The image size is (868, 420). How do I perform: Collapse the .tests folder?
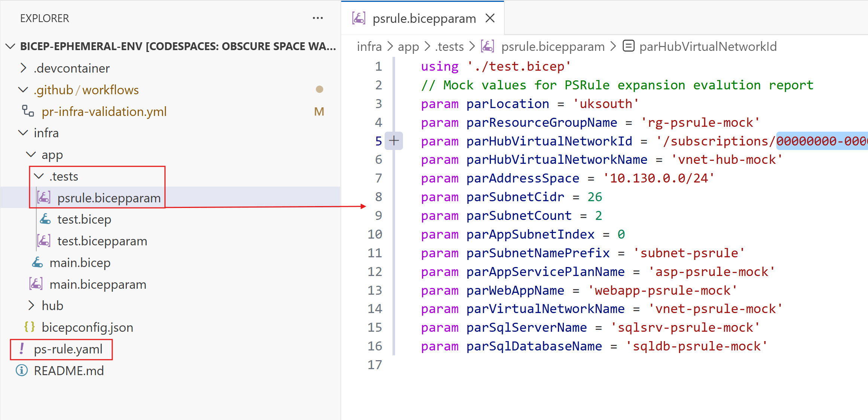click(x=39, y=176)
